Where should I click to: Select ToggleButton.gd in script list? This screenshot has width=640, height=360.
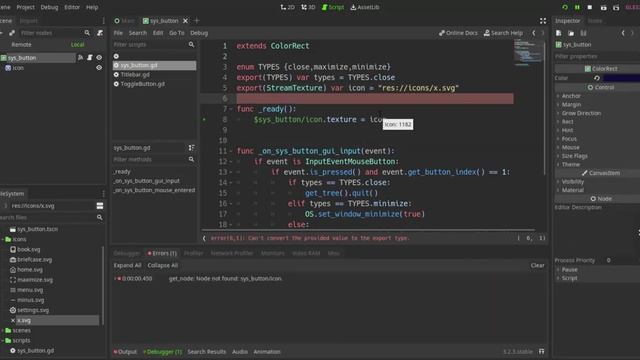click(142, 84)
